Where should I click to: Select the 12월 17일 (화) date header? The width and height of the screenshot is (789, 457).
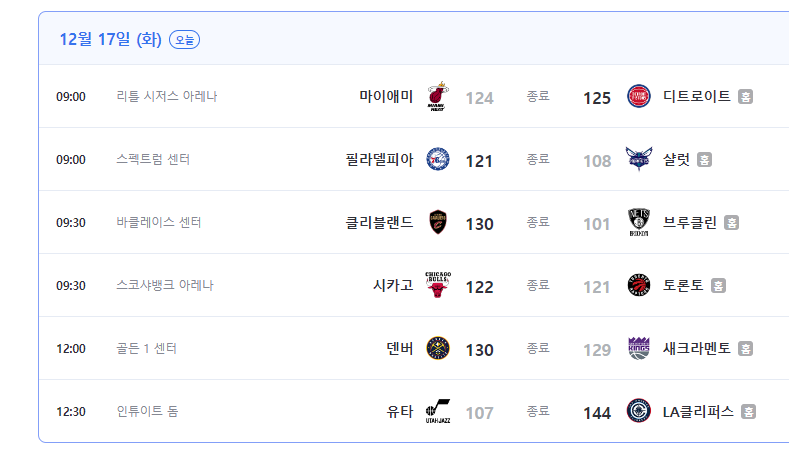pyautogui.click(x=110, y=39)
